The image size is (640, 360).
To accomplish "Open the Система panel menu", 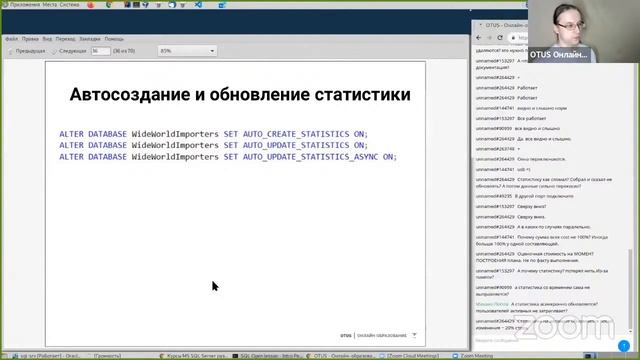I will click(x=69, y=4).
